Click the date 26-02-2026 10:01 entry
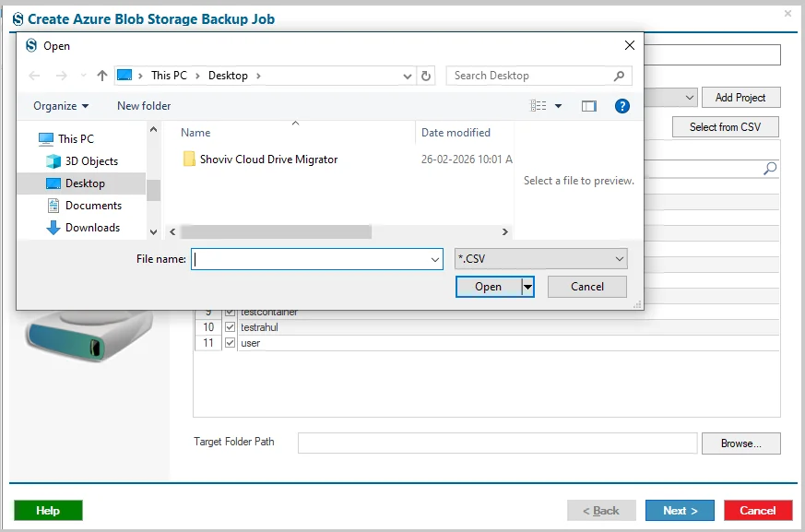The image size is (805, 532). click(x=467, y=160)
